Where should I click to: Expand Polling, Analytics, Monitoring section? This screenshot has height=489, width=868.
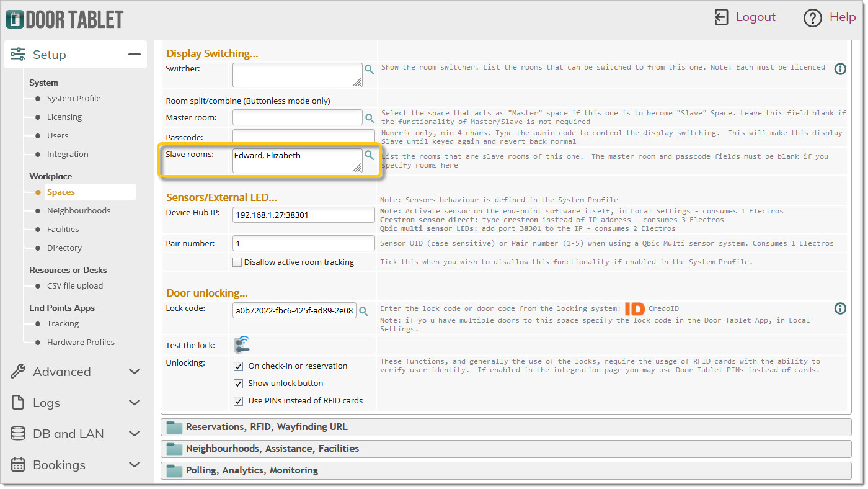[x=252, y=470]
